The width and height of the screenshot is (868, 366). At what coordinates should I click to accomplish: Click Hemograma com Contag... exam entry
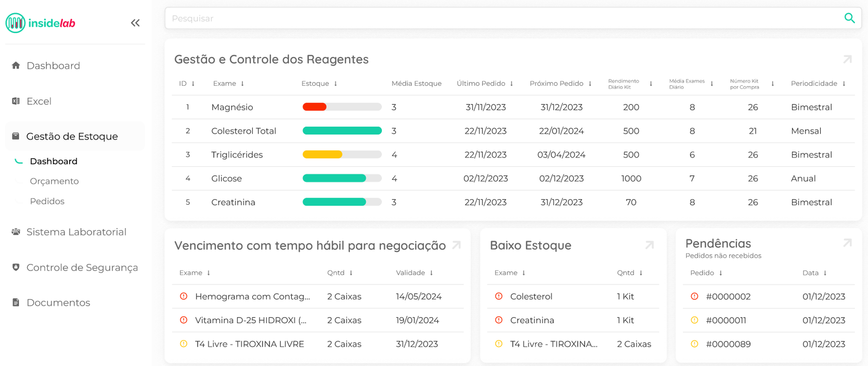click(x=253, y=296)
